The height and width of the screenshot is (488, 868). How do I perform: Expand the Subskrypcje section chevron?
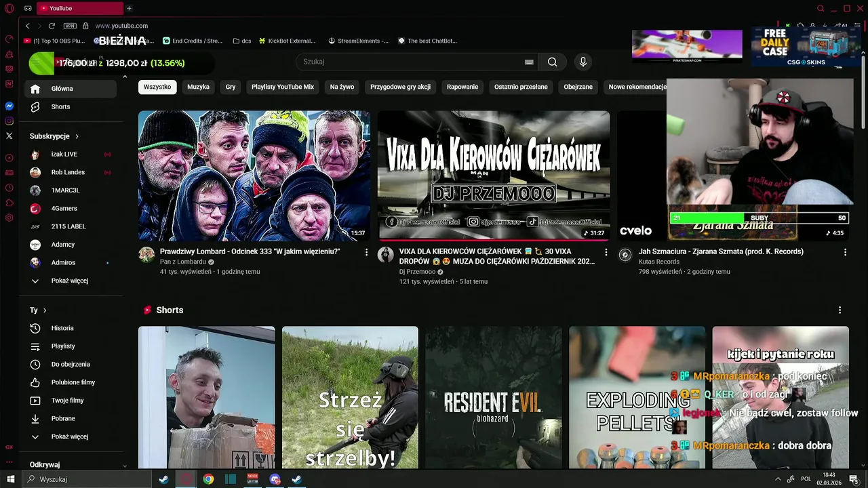point(77,136)
